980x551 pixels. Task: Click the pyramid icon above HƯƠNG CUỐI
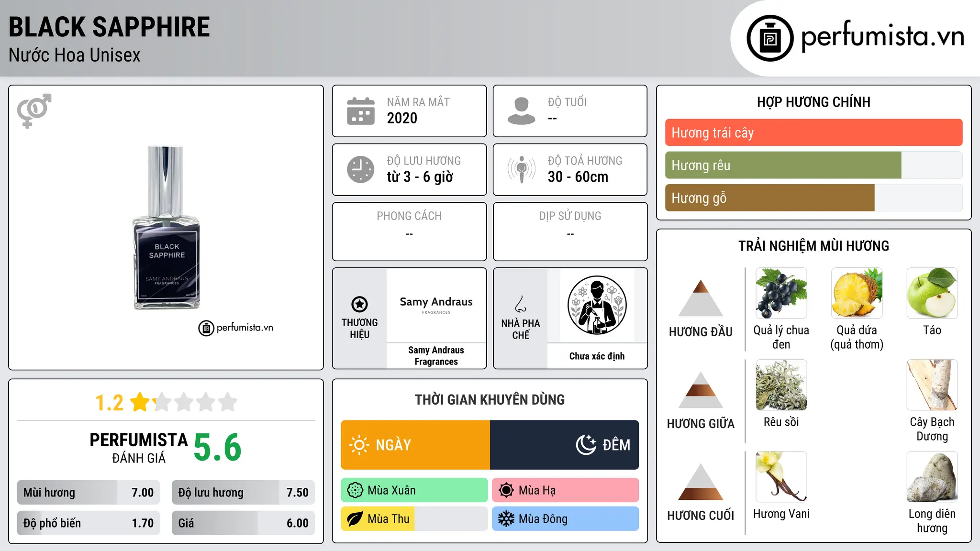click(x=701, y=482)
